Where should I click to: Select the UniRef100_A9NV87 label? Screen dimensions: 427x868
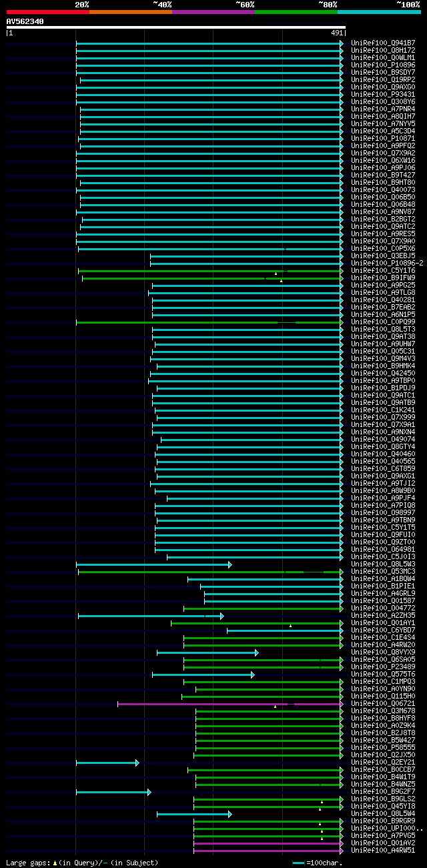point(383,211)
